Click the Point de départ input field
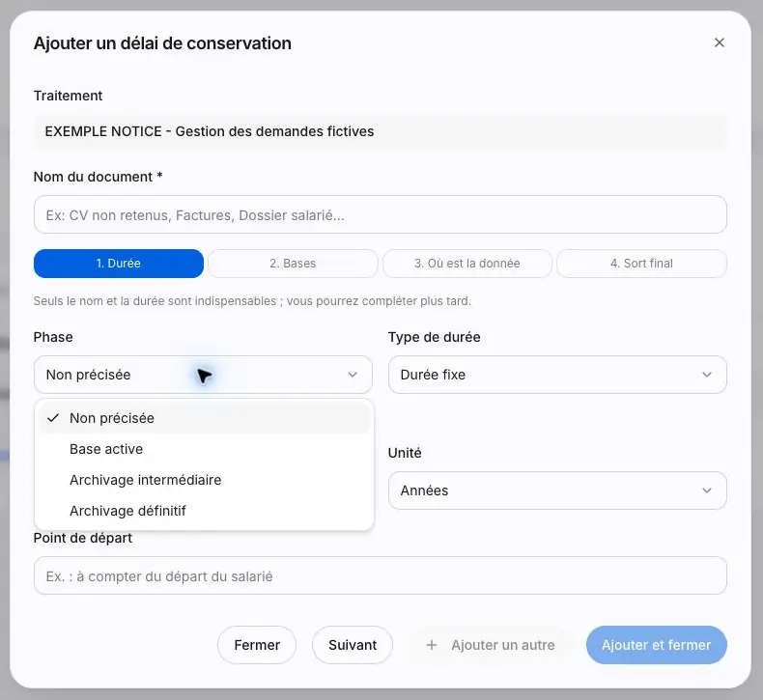763x700 pixels. pos(380,575)
